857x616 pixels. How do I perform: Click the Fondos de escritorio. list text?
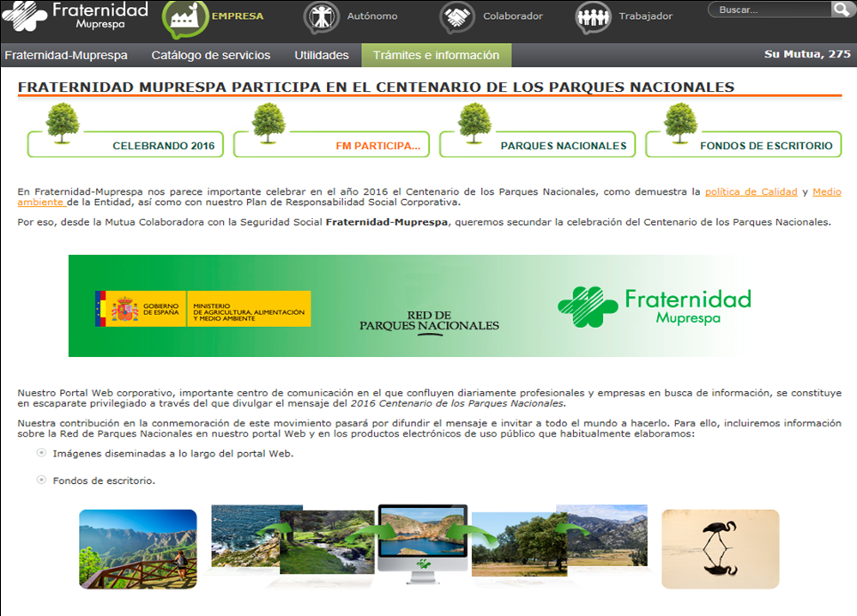104,481
